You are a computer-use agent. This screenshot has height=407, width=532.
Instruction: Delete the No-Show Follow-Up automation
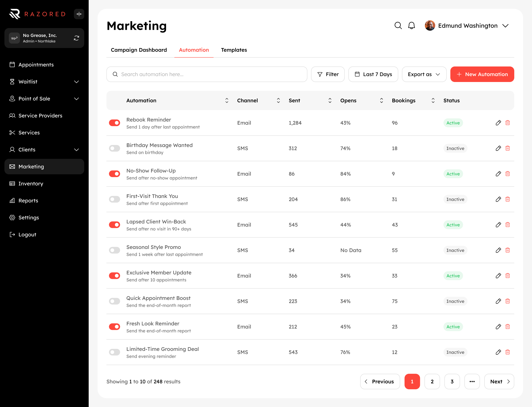[x=508, y=174]
